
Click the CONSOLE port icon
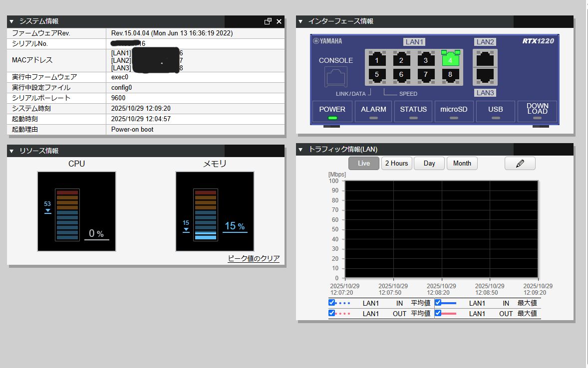pos(336,77)
